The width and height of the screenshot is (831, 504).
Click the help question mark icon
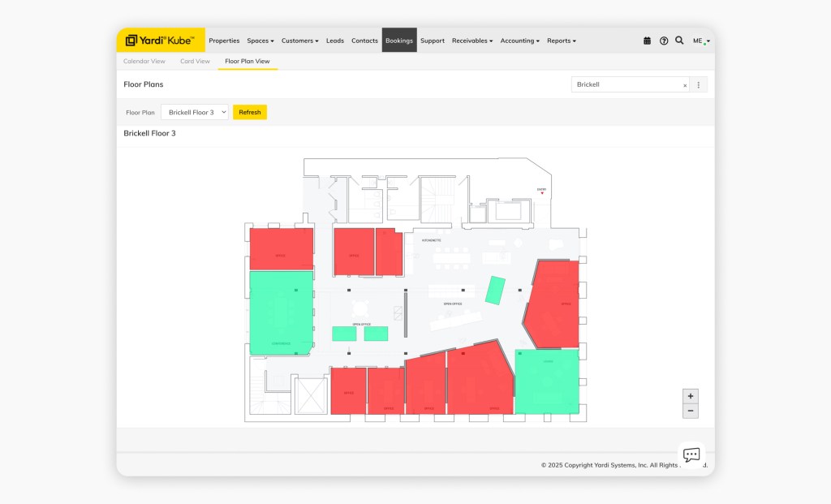click(x=664, y=41)
